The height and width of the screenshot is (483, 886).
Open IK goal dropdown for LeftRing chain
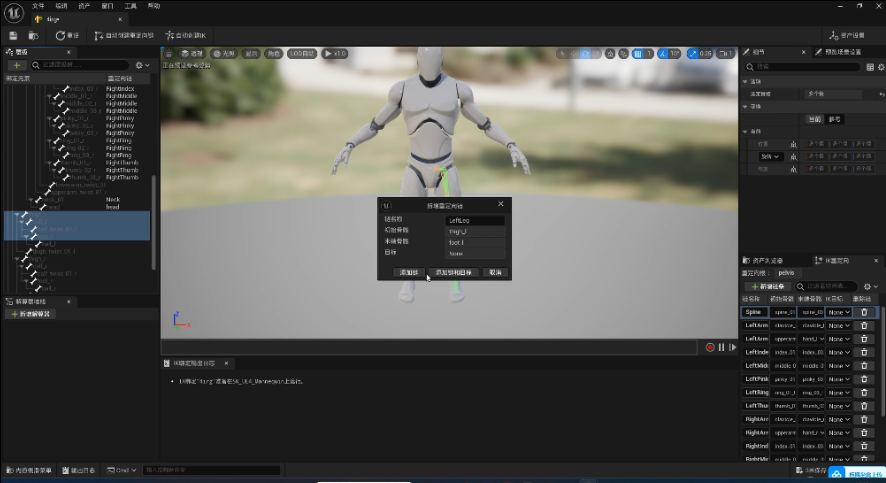pyautogui.click(x=839, y=393)
